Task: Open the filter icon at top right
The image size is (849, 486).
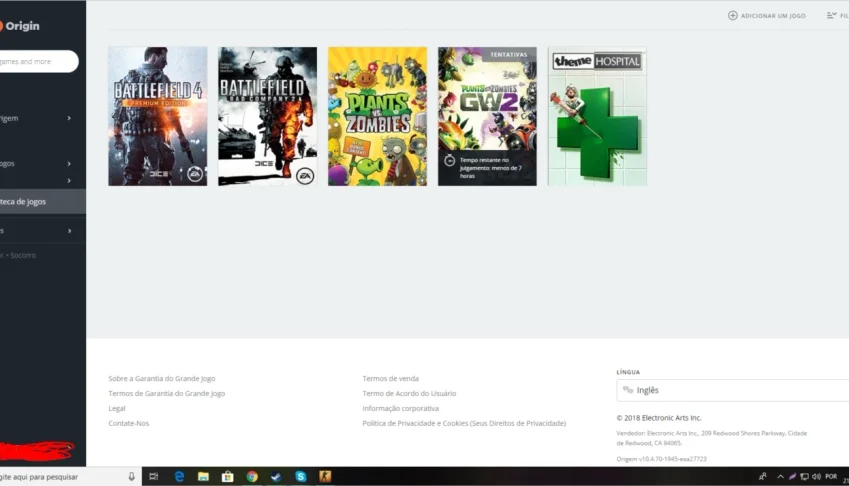Action: pos(832,16)
